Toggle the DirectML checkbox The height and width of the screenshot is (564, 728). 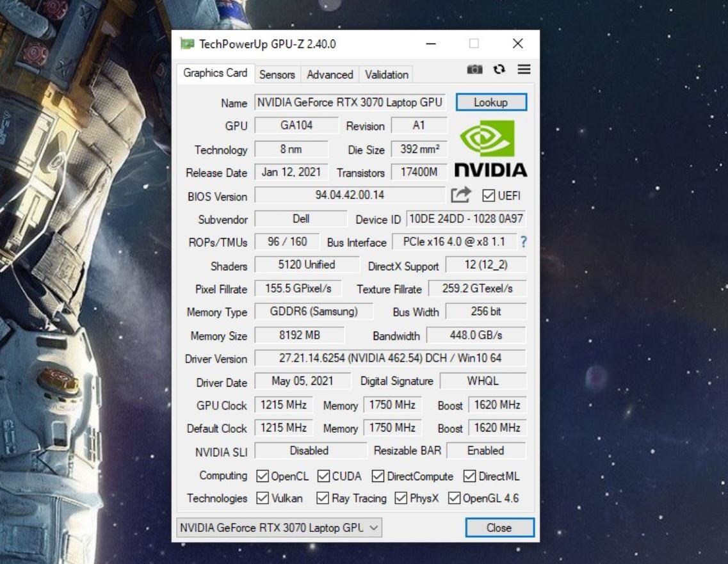coord(469,476)
